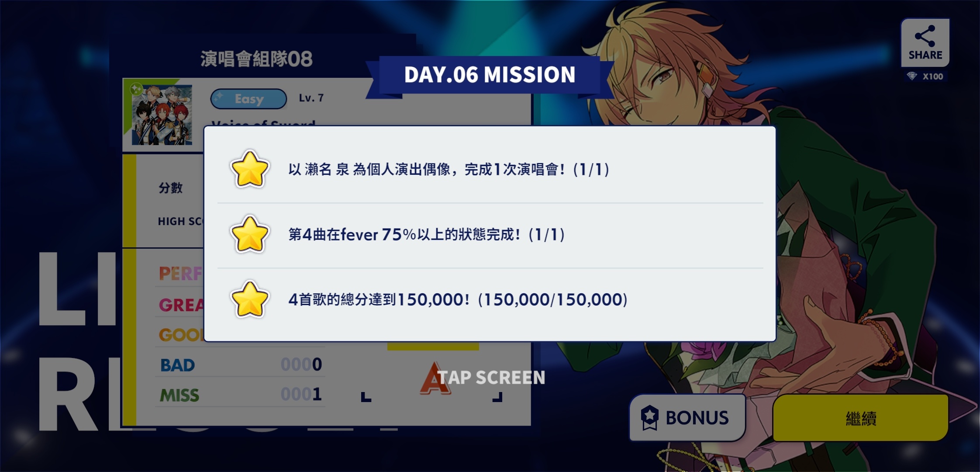Tap the TAP SCREEN prompt
980x472 pixels.
click(492, 378)
